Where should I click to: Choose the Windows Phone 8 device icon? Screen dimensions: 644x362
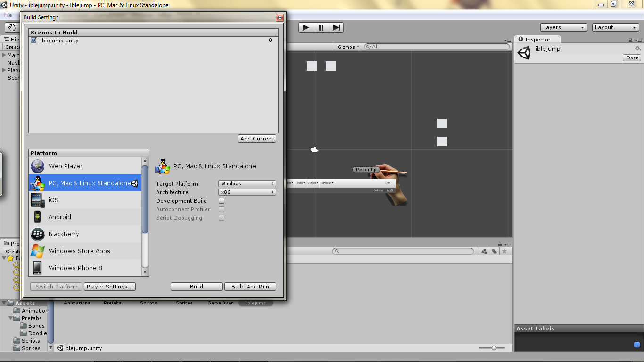tap(38, 268)
